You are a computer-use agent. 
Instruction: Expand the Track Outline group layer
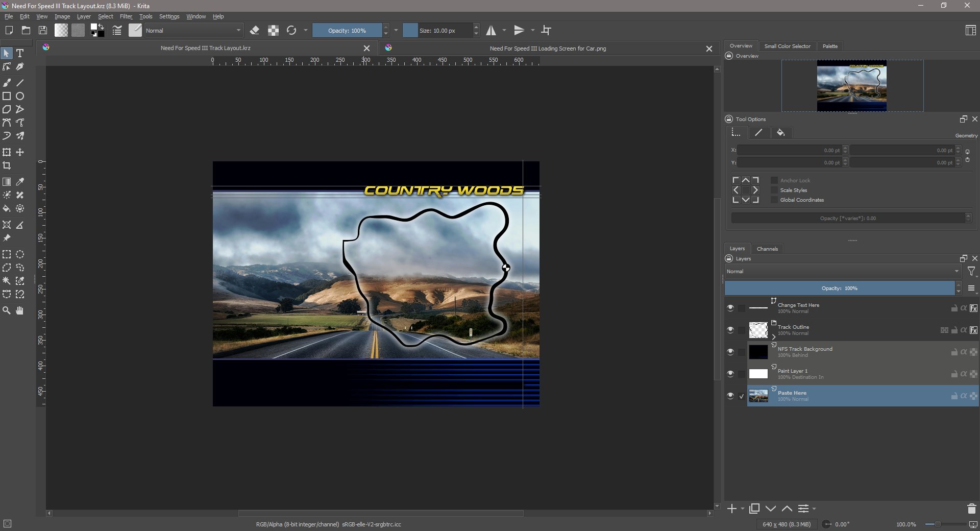pyautogui.click(x=774, y=336)
